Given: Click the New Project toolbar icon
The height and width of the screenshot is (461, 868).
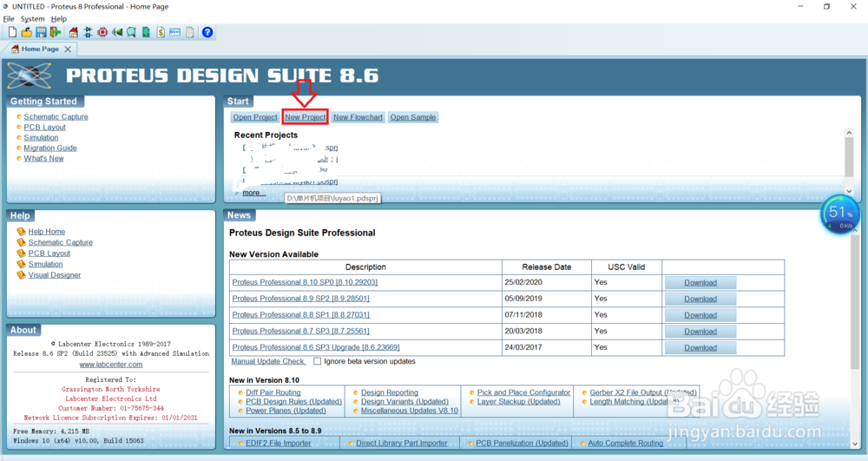Looking at the screenshot, I should (x=12, y=32).
